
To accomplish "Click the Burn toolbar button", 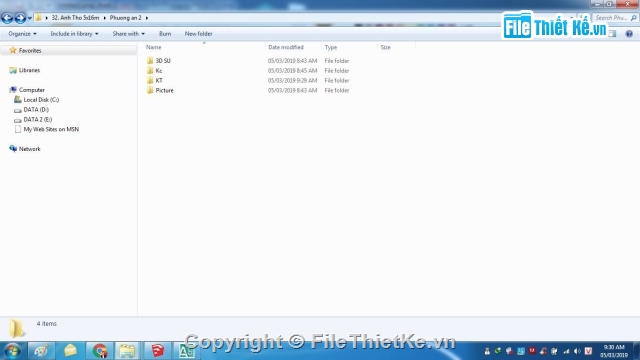I will click(x=165, y=34).
